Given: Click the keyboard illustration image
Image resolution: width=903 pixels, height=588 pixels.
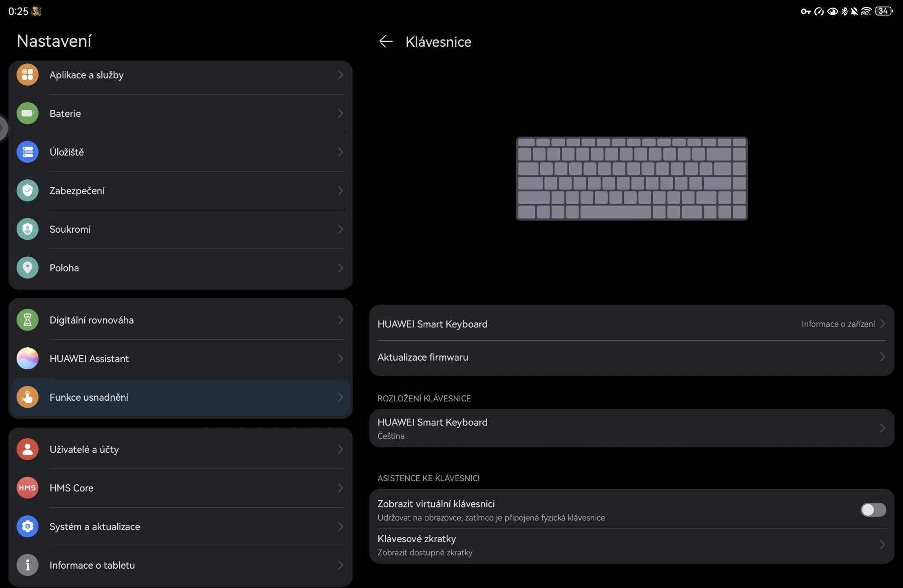Looking at the screenshot, I should tap(631, 179).
